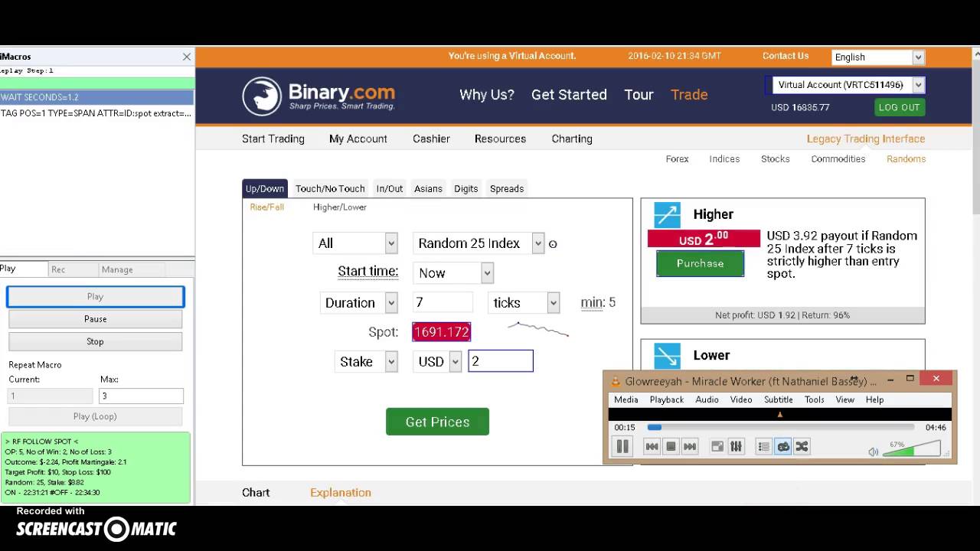Toggle VLC loop mode button
Screen dimensions: 980x551
point(782,447)
